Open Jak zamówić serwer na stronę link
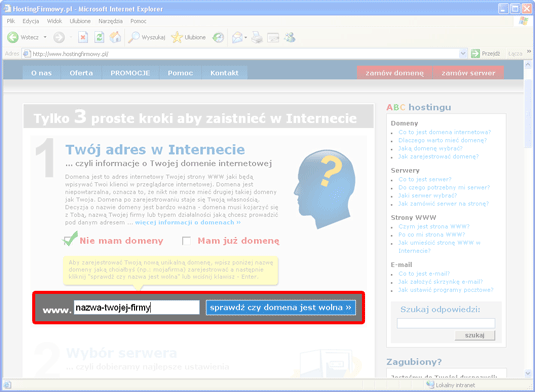 pos(444,204)
